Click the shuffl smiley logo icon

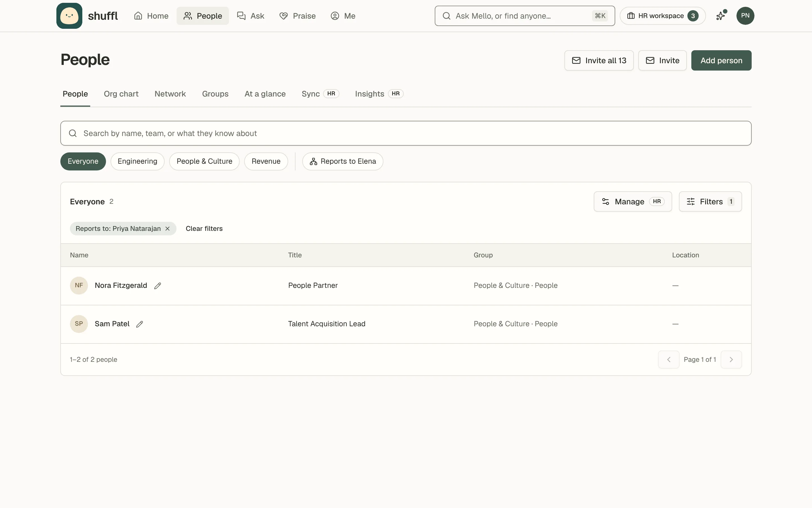(69, 16)
